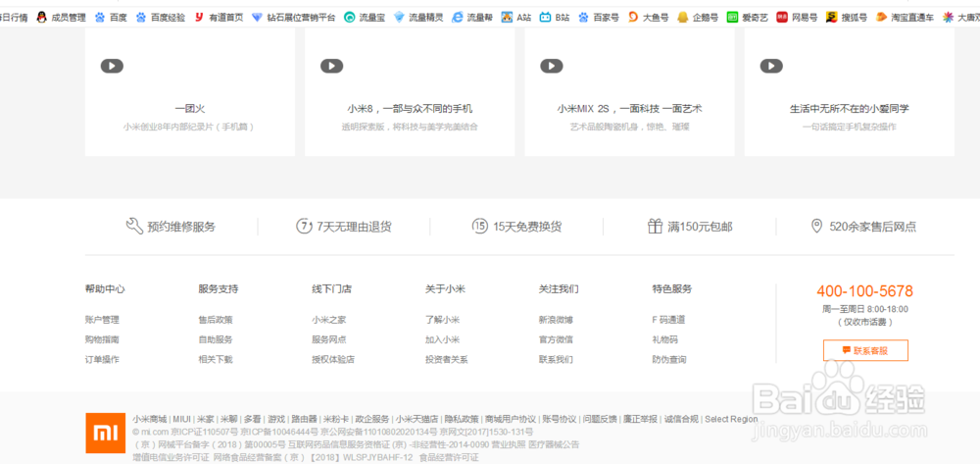
Task: Open the 流量宝 bookmark
Action: (365, 18)
